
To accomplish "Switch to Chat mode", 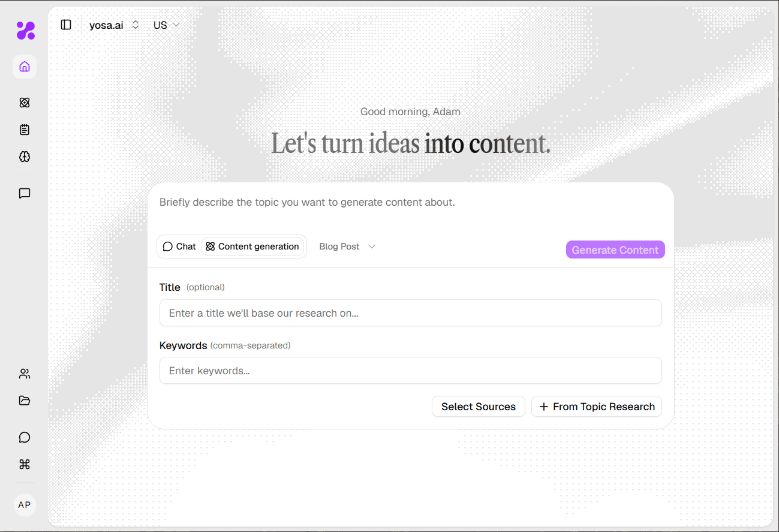I will [x=179, y=247].
